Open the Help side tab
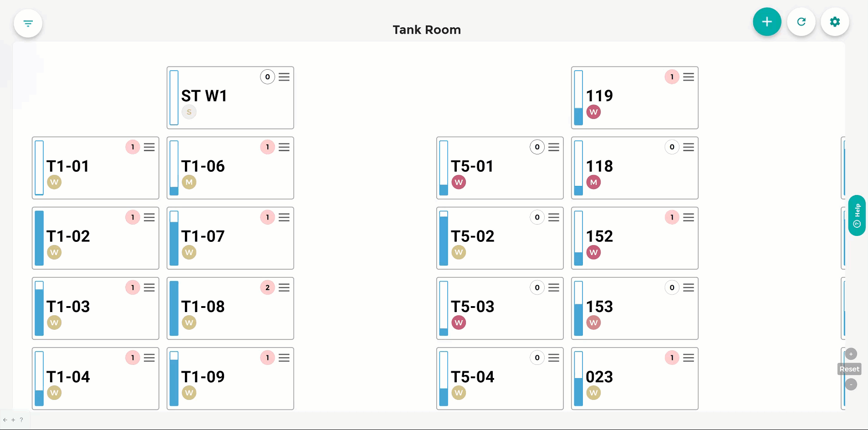Image resolution: width=868 pixels, height=430 pixels. click(x=857, y=215)
